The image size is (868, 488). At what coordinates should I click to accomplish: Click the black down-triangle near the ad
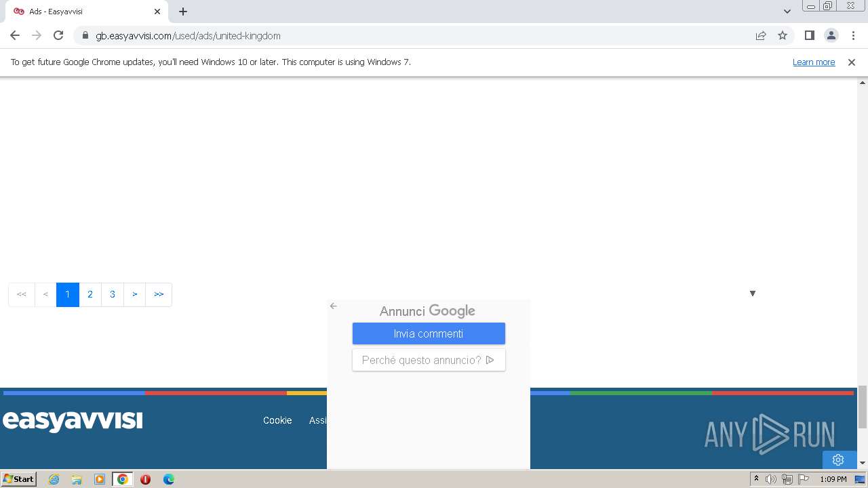[x=753, y=293]
